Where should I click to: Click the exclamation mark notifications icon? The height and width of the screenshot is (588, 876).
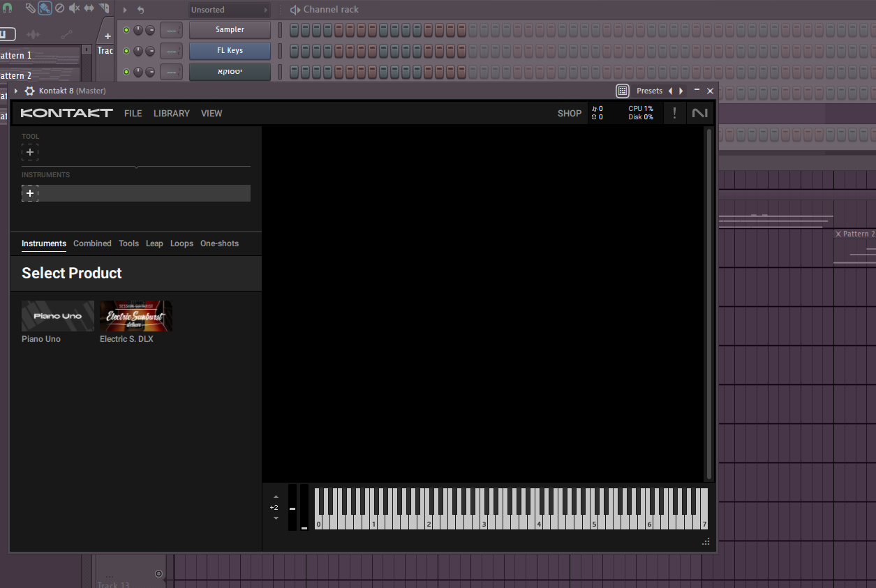pos(674,113)
